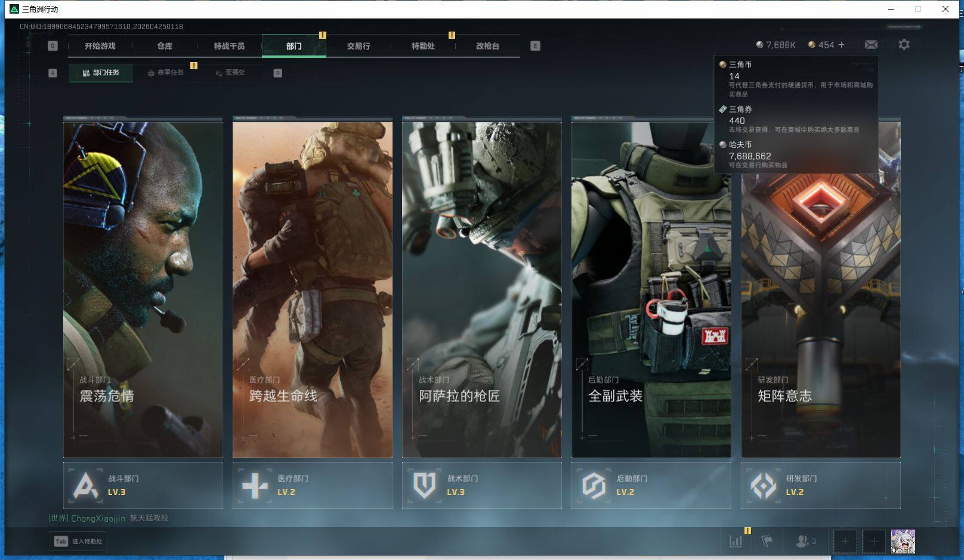The width and height of the screenshot is (964, 560).
Task: Open the 交易行 tab
Action: [x=359, y=46]
